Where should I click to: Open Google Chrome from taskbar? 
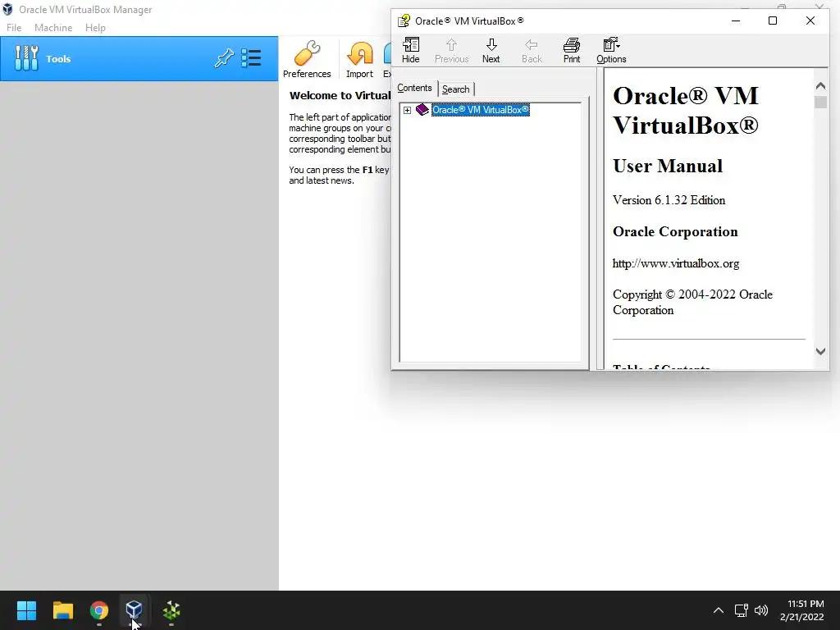coord(99,610)
